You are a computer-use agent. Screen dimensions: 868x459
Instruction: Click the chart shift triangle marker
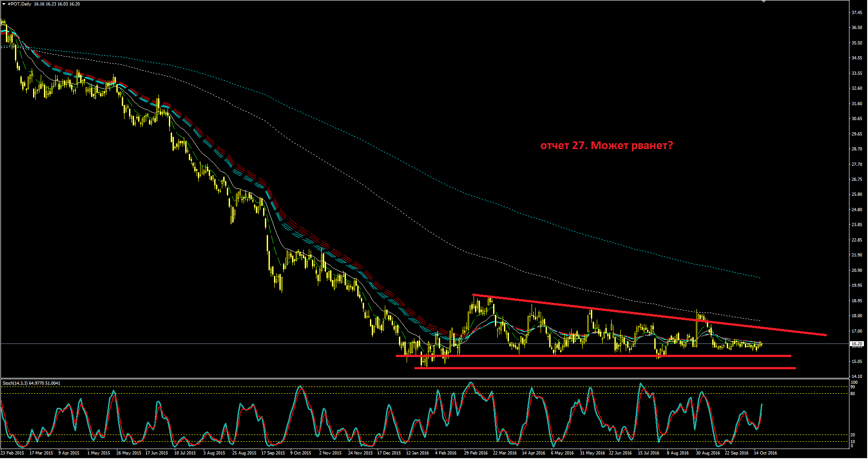pyautogui.click(x=763, y=1)
